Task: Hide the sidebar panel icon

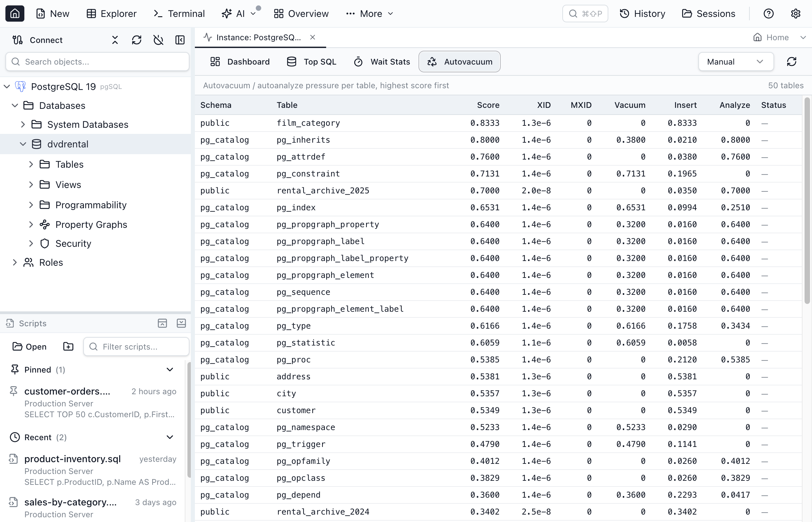Action: point(180,40)
